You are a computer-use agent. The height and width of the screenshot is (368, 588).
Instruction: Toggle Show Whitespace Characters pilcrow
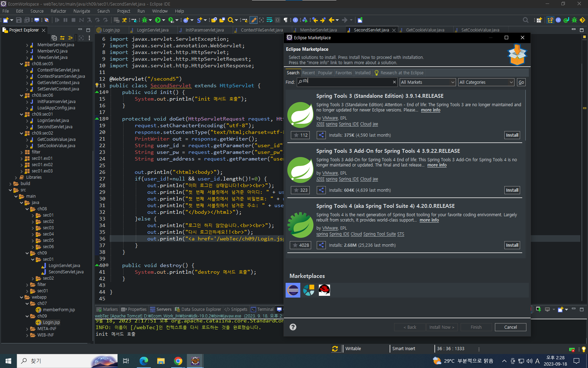286,20
